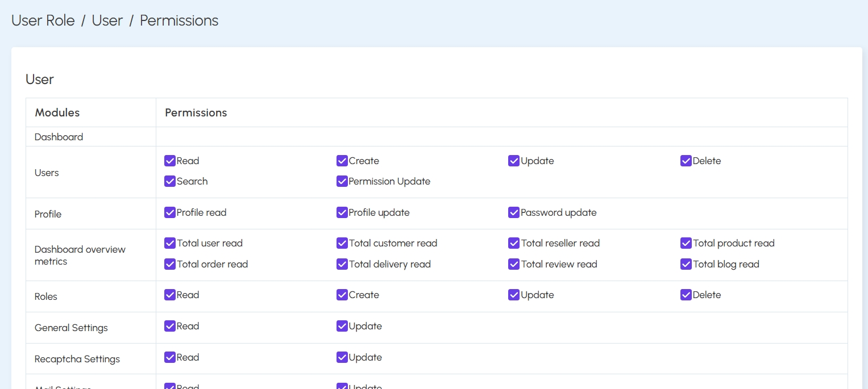868x389 pixels.
Task: Click the Users module label
Action: pyautogui.click(x=47, y=173)
